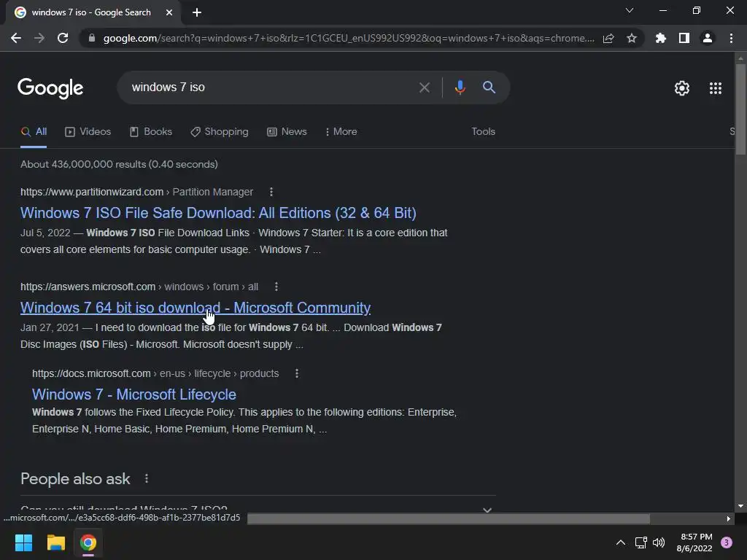Open the Windows Start menu
This screenshot has height=560, width=747.
pyautogui.click(x=23, y=542)
